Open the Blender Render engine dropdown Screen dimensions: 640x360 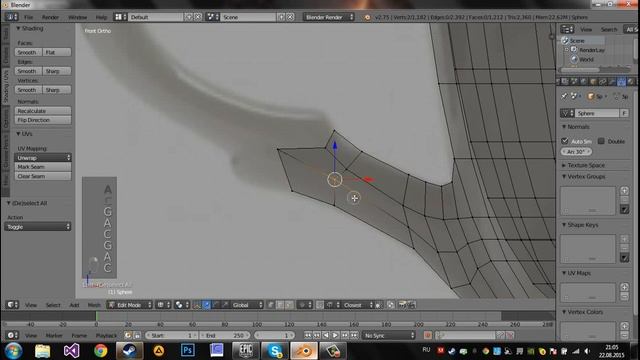tap(329, 17)
